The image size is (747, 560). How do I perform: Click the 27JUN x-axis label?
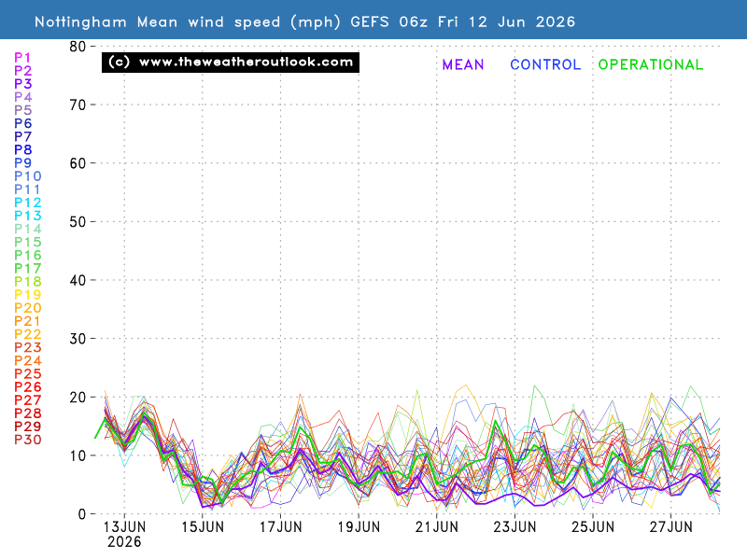pyautogui.click(x=671, y=527)
